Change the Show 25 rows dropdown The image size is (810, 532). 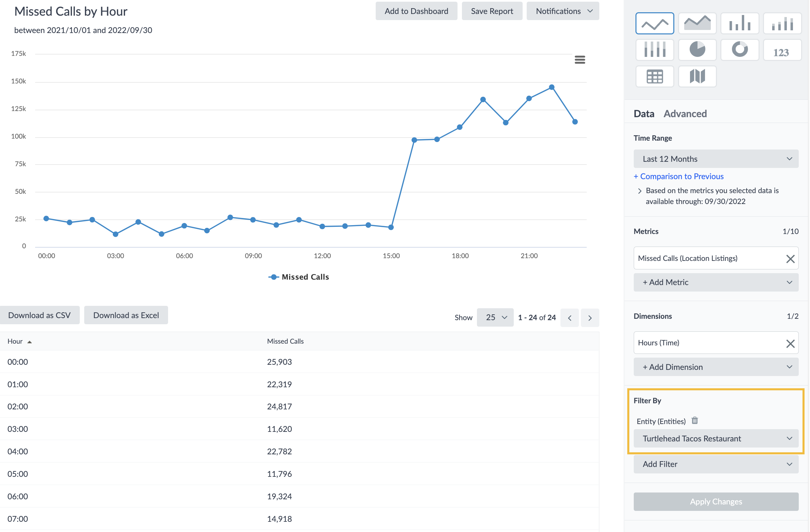click(495, 318)
